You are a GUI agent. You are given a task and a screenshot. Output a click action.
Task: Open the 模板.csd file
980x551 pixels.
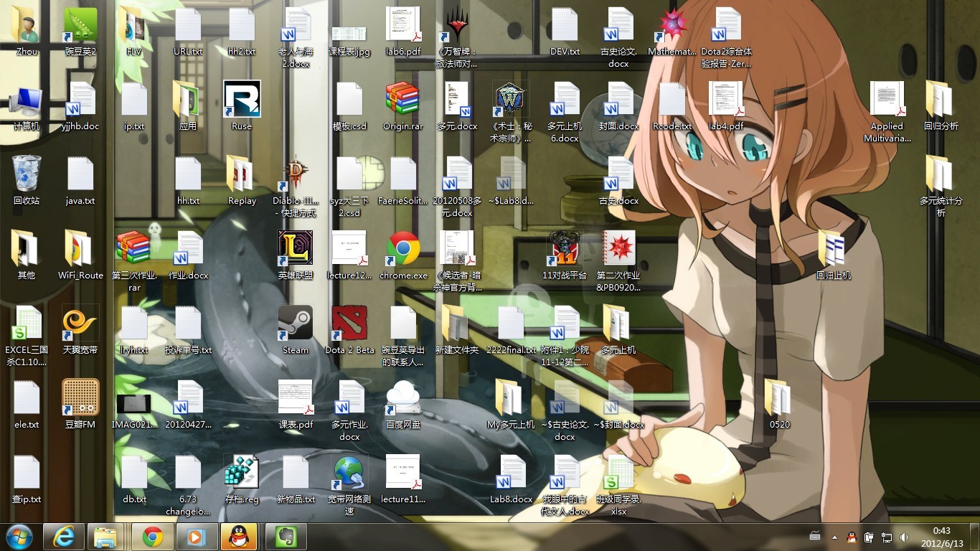(x=349, y=99)
